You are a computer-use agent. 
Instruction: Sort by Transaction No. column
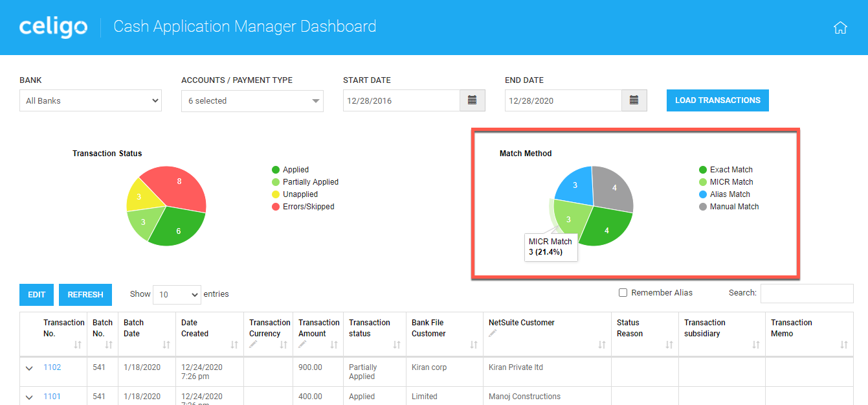[78, 345]
